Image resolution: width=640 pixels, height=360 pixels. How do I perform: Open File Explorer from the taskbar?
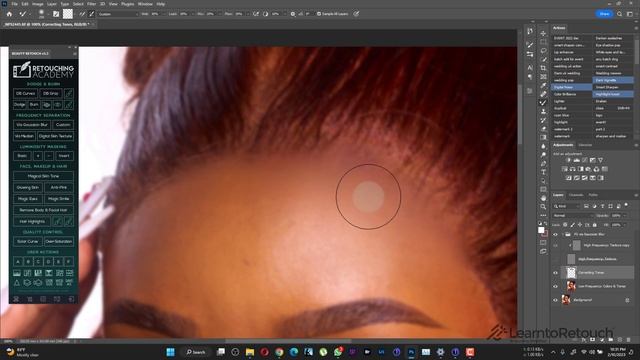click(x=250, y=352)
